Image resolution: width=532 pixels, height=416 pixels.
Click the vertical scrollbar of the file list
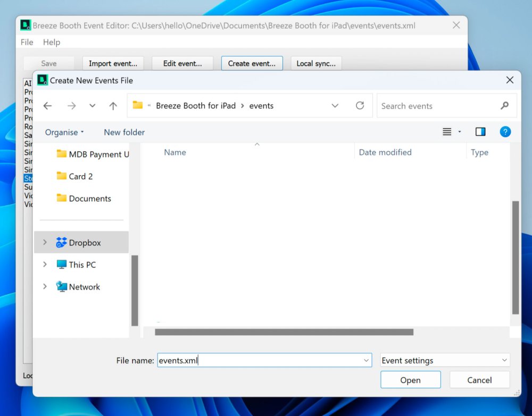pos(516,257)
